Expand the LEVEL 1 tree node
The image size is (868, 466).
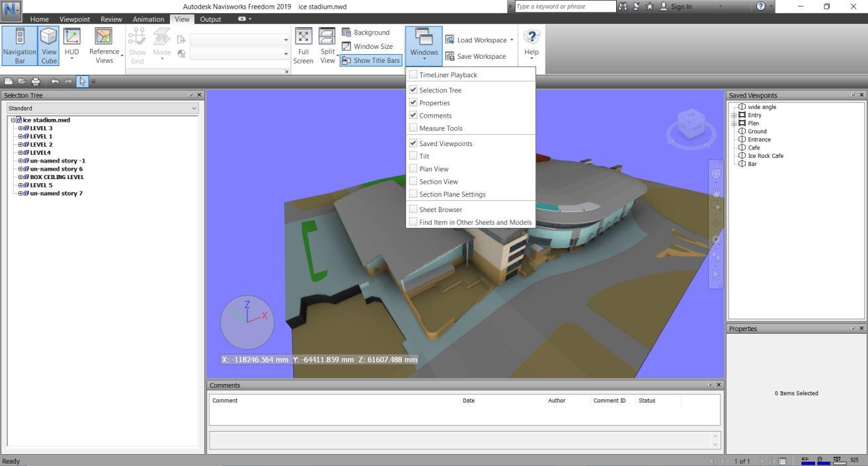click(20, 136)
